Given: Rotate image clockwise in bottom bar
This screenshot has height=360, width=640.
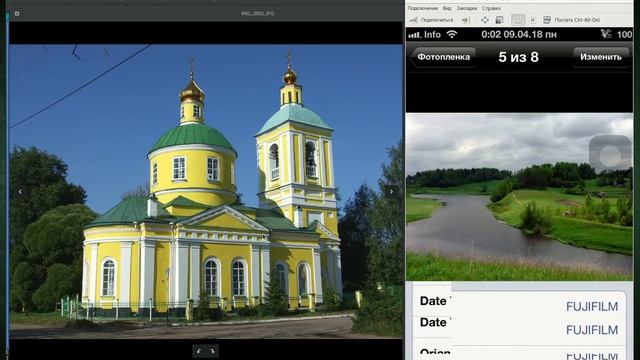Looking at the screenshot, I should pyautogui.click(x=212, y=351).
